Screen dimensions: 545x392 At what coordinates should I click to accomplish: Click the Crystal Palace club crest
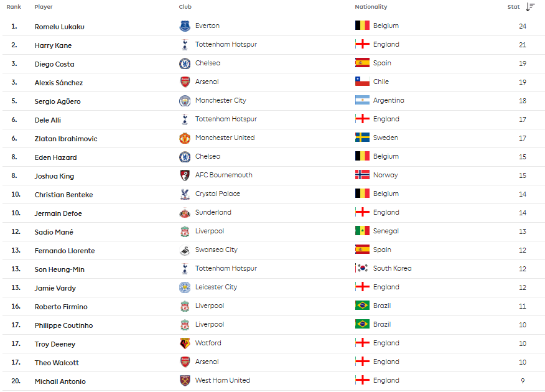(x=185, y=194)
